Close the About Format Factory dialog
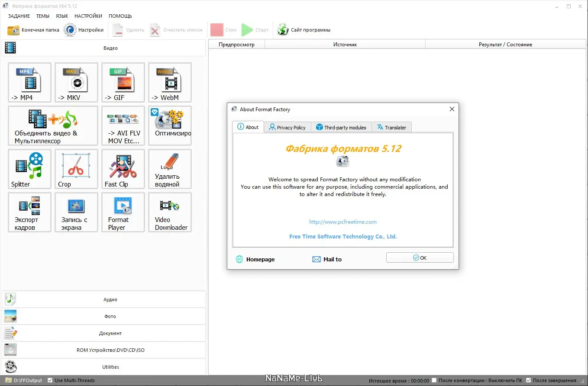588x386 pixels. point(452,109)
